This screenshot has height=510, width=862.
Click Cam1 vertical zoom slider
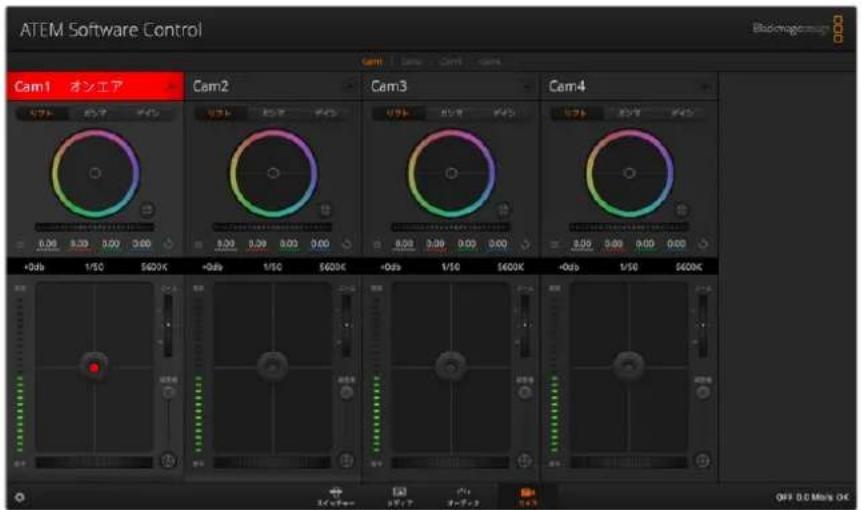(168, 326)
